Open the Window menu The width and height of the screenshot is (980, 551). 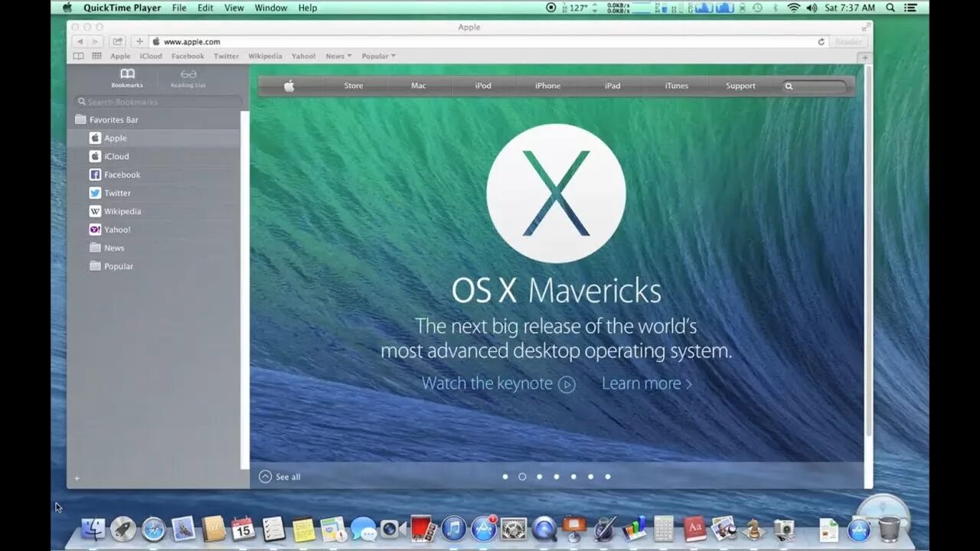tap(271, 8)
